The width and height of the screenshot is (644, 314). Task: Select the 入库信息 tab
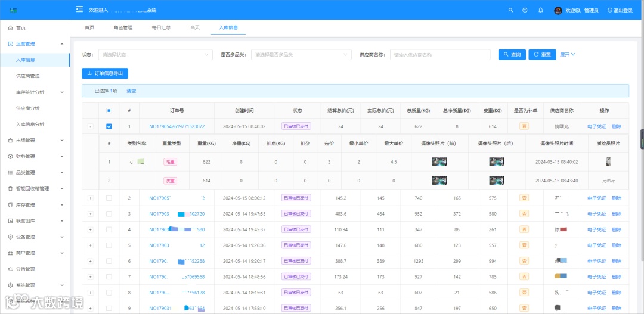point(228,27)
